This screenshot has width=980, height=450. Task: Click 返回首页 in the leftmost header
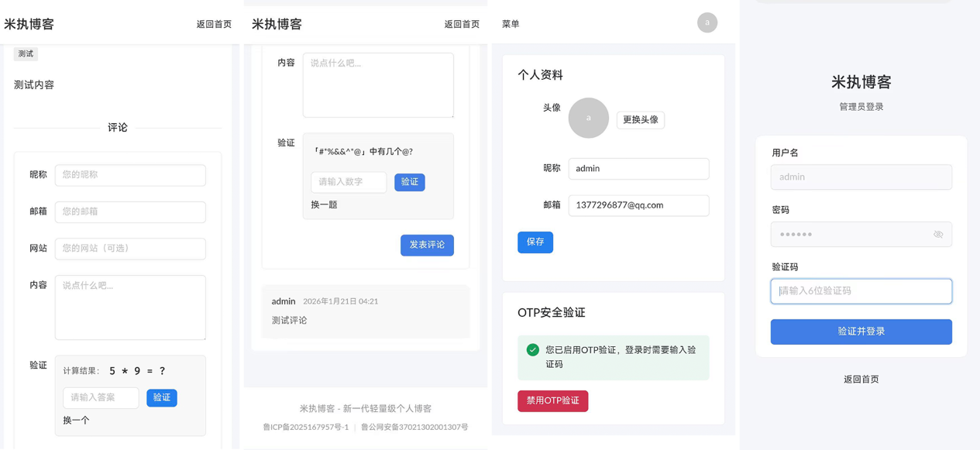click(x=214, y=23)
